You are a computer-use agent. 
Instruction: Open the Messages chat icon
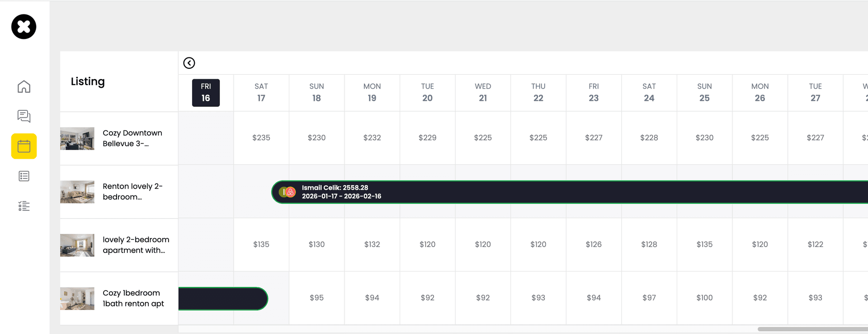click(x=24, y=116)
